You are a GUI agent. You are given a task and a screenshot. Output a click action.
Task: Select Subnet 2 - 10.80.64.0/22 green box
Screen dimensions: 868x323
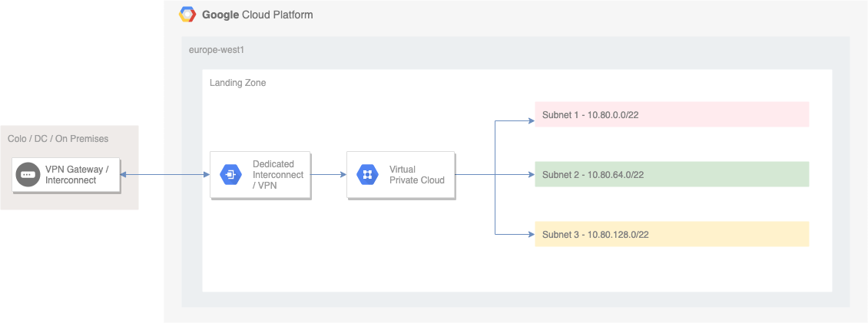[x=672, y=174]
